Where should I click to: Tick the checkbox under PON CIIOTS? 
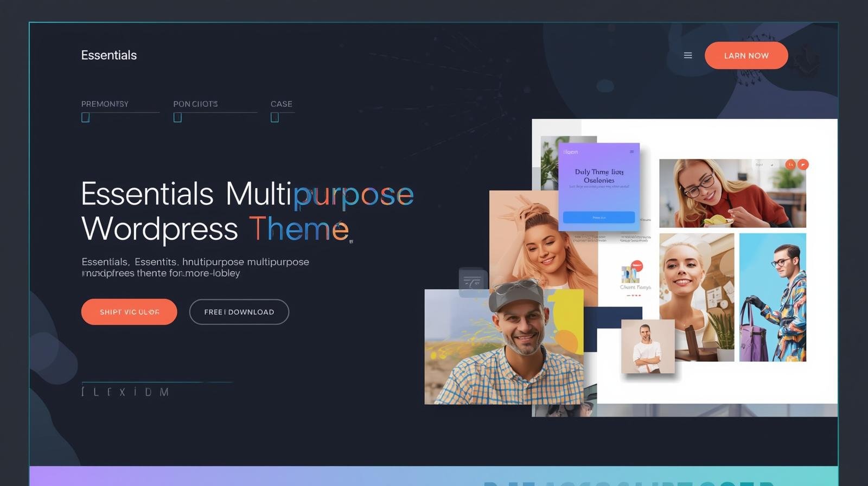tap(177, 118)
